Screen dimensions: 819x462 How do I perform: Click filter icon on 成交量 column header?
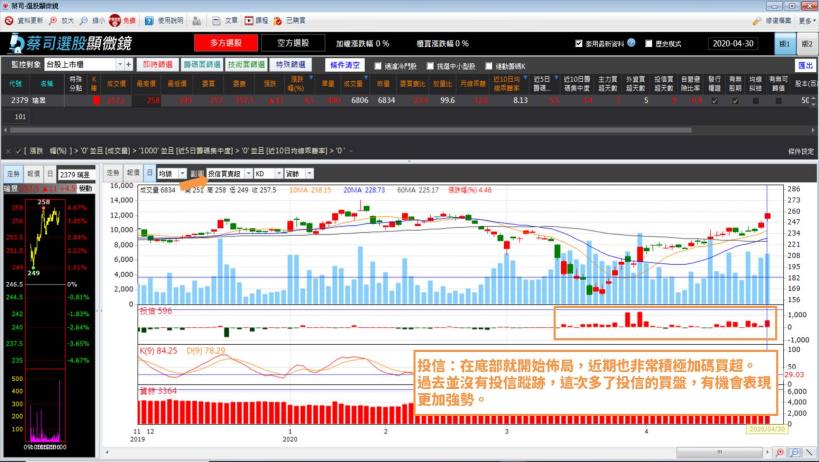point(365,77)
